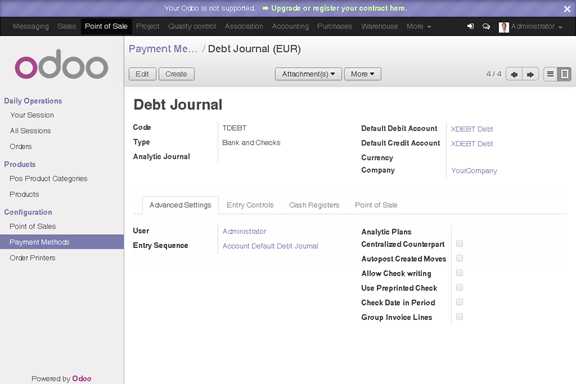Open the Quality control menu
576x384 pixels.
(192, 26)
